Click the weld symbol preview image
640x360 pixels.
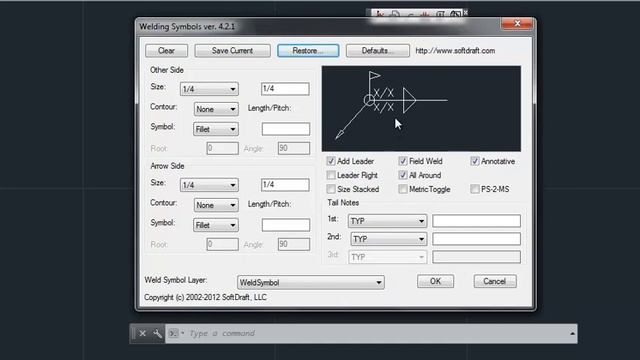click(421, 109)
